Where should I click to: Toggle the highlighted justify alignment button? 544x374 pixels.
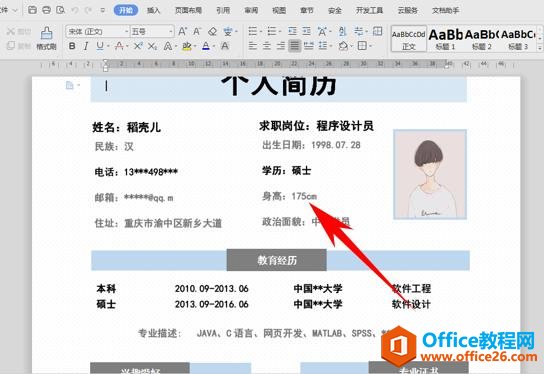[x=295, y=45]
